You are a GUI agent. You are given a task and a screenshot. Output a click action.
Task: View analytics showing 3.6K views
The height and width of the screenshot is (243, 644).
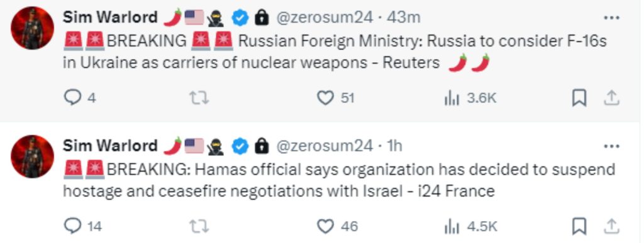(470, 98)
